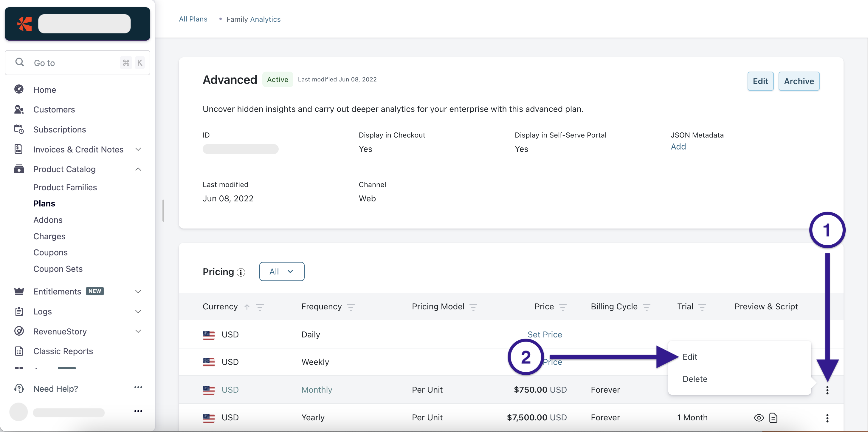
Task: Click the Need Help headset icon
Action: click(19, 388)
